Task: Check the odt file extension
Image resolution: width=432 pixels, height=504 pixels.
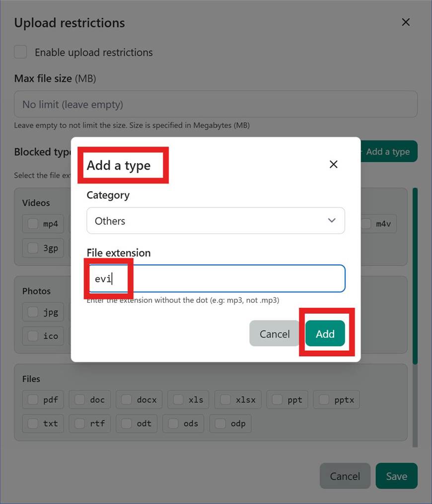Action: click(x=127, y=423)
